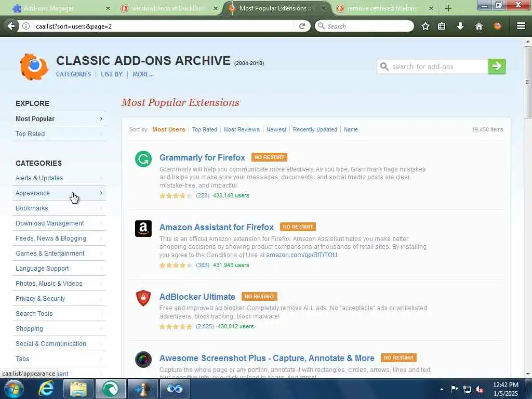Open the Search Tools category

(59, 314)
